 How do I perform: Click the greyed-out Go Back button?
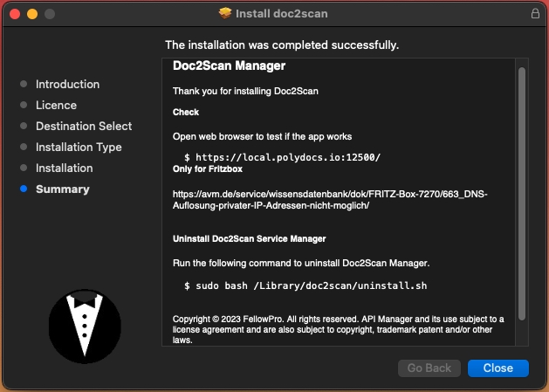pos(429,368)
